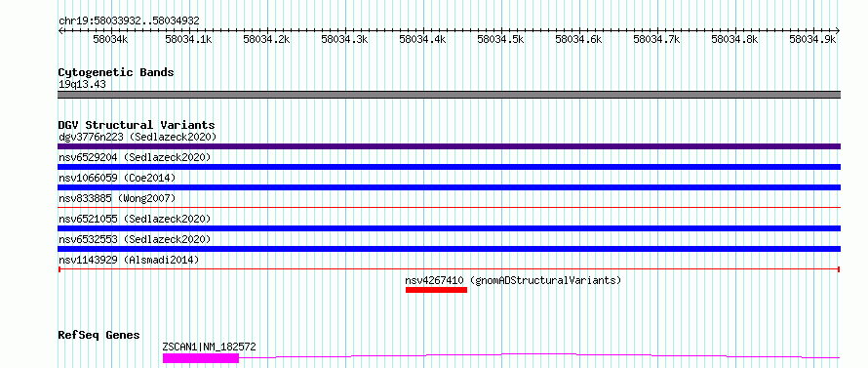Image resolution: width=868 pixels, height=368 pixels.
Task: Select the blue nsv6532553 variant bar
Action: point(449,249)
